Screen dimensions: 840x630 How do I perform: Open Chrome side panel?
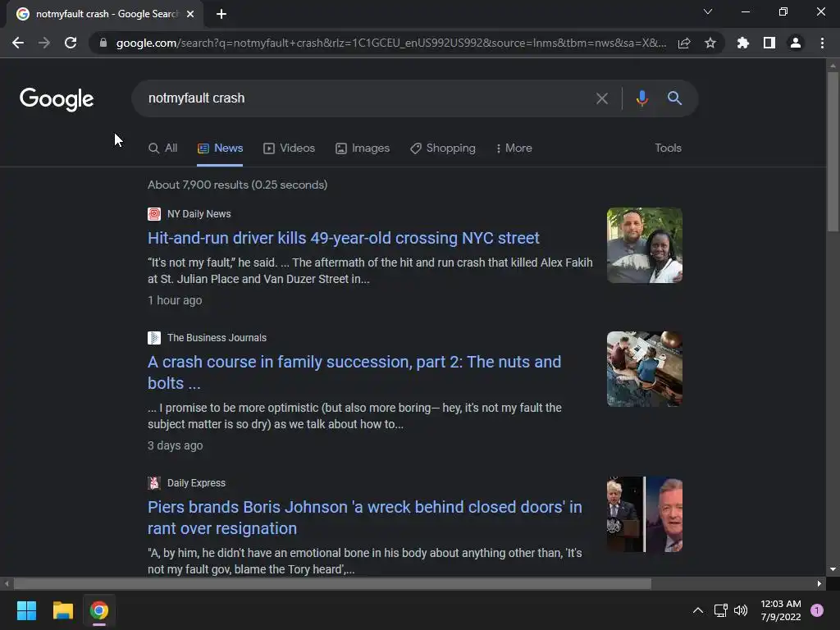click(769, 43)
